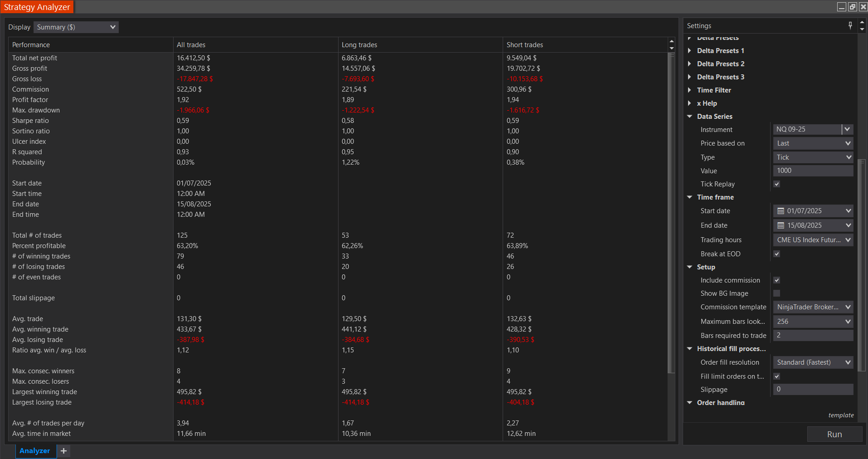
Task: Open Price based on Last dropdown
Action: 813,143
